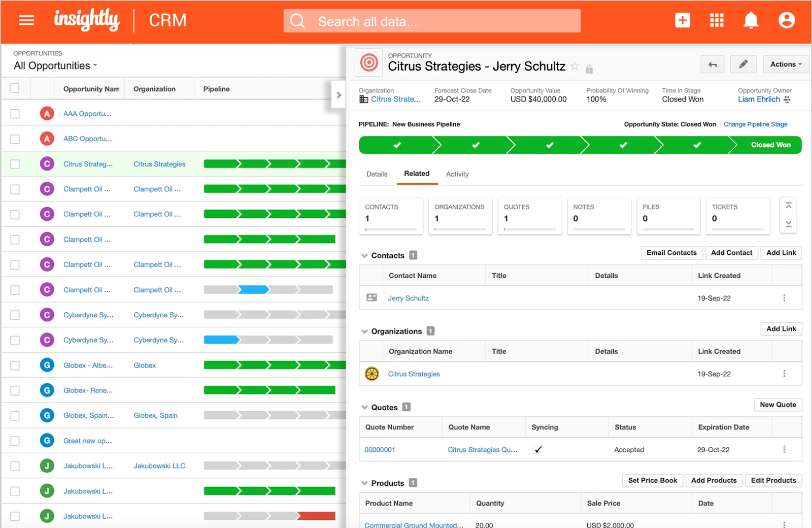Edit the opportunity with the pencil icon
This screenshot has width=812, height=528.
743,64
